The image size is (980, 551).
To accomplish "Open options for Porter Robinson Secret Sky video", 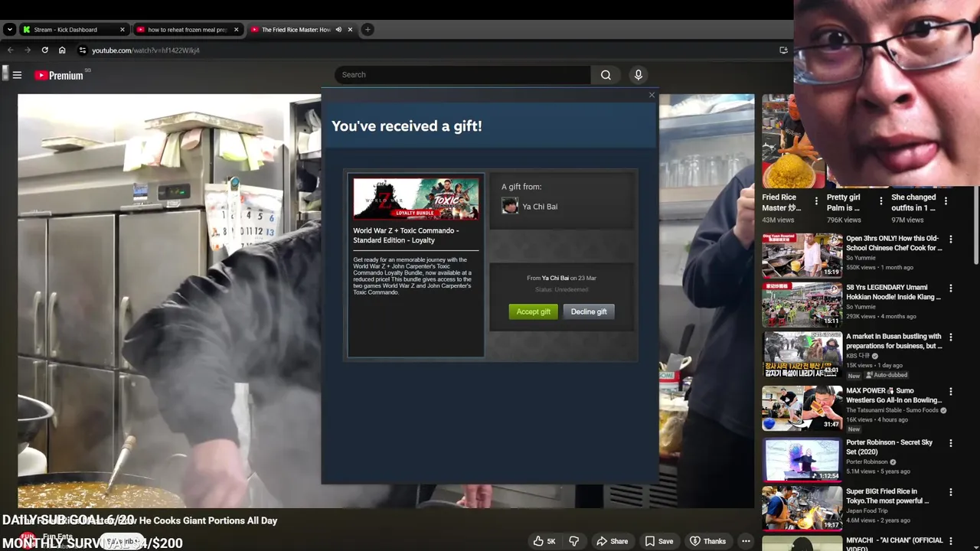I will click(951, 443).
